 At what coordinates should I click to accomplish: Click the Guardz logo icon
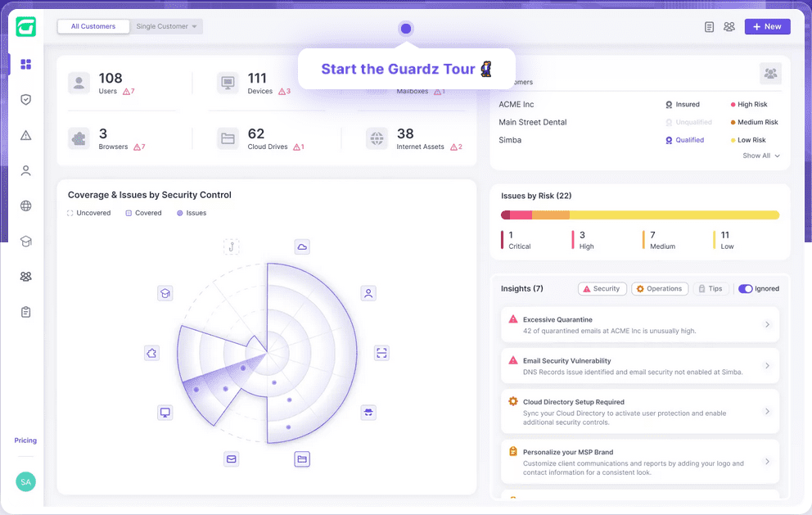[25, 26]
